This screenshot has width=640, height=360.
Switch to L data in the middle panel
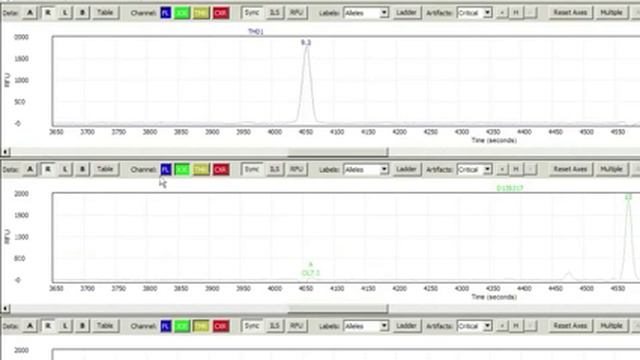[65, 169]
